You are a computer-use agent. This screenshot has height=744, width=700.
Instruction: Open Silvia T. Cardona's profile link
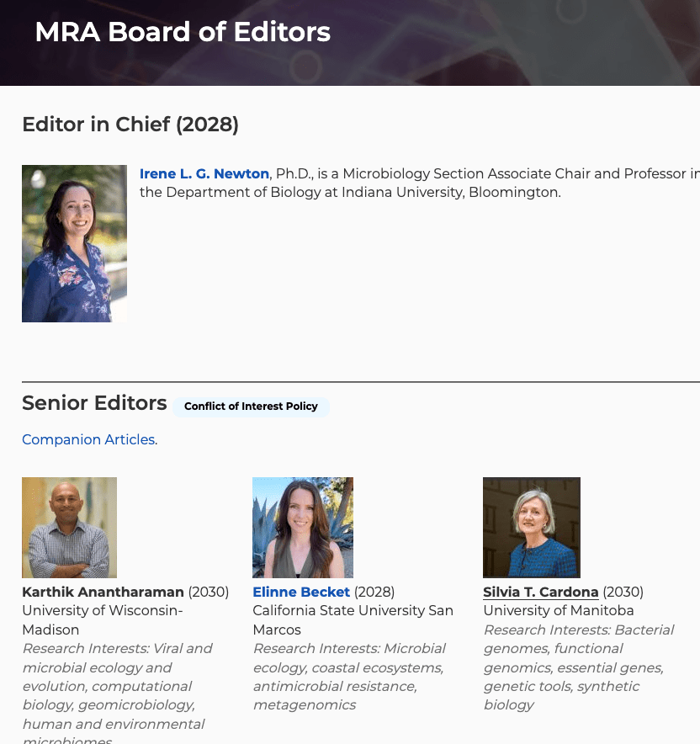click(540, 592)
